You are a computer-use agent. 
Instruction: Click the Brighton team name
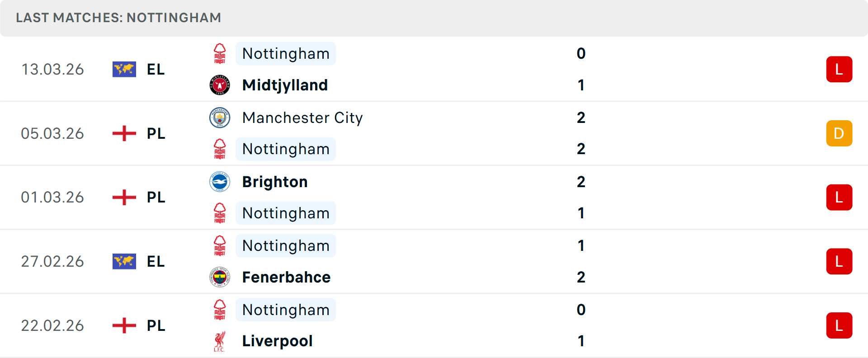click(x=275, y=182)
